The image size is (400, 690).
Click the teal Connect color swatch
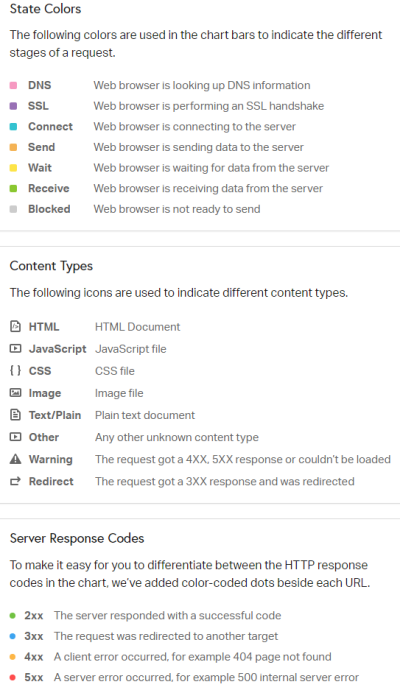coord(13,126)
